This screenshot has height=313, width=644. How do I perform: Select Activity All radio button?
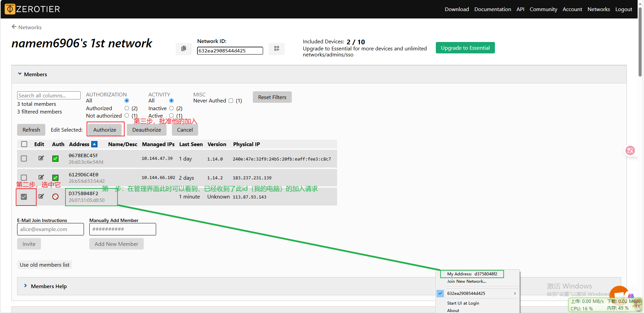(x=171, y=101)
